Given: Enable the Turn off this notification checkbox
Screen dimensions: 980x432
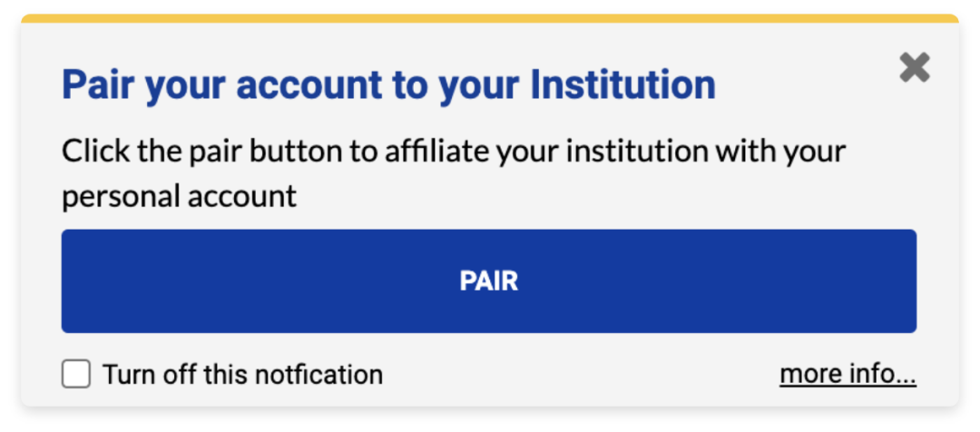Looking at the screenshot, I should (x=76, y=374).
